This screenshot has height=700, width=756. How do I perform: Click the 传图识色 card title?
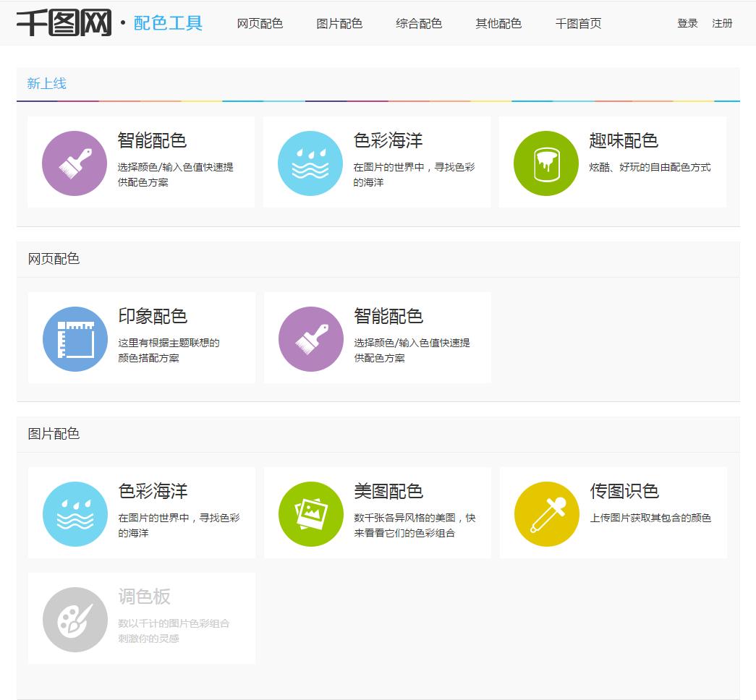(x=626, y=492)
